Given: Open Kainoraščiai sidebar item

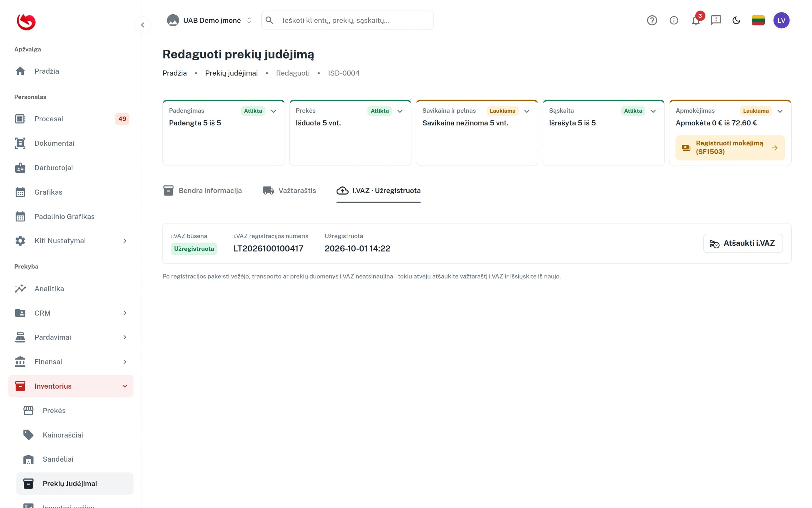Looking at the screenshot, I should tap(75, 435).
